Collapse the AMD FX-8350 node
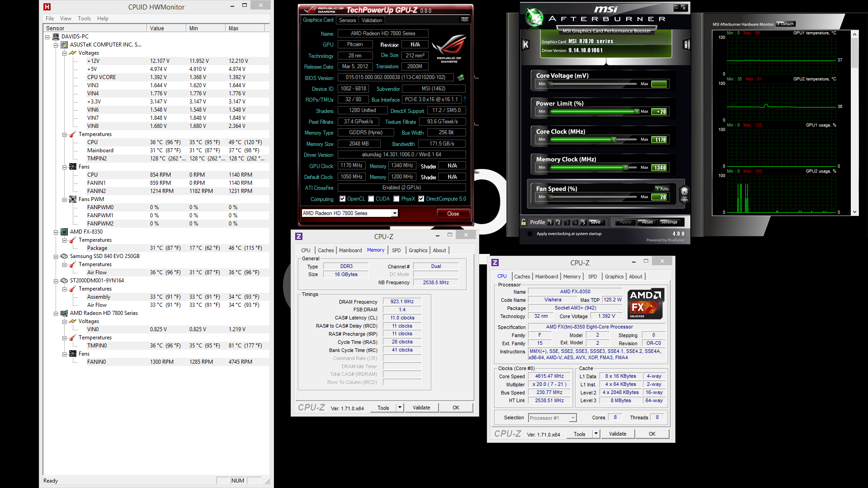The image size is (868, 488). (56, 232)
